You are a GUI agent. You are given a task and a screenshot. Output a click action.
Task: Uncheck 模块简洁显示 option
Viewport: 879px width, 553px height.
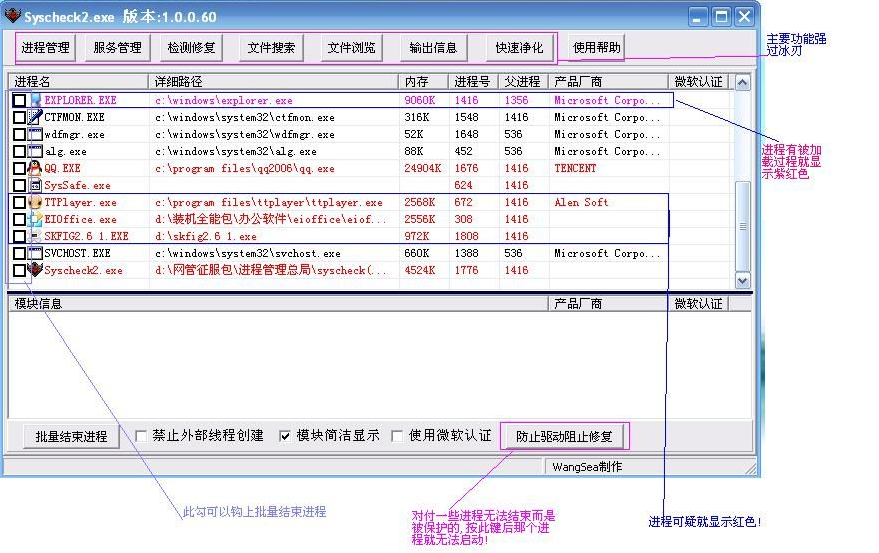point(285,436)
